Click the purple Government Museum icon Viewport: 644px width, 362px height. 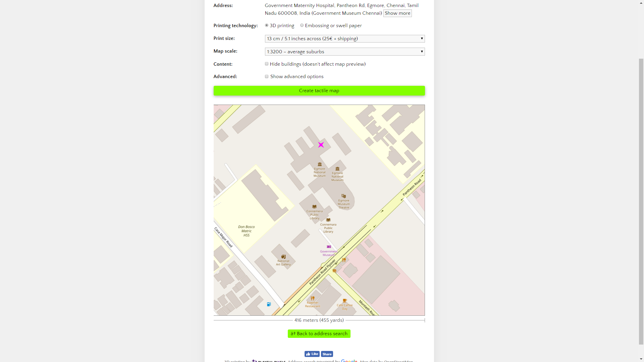coord(329,247)
